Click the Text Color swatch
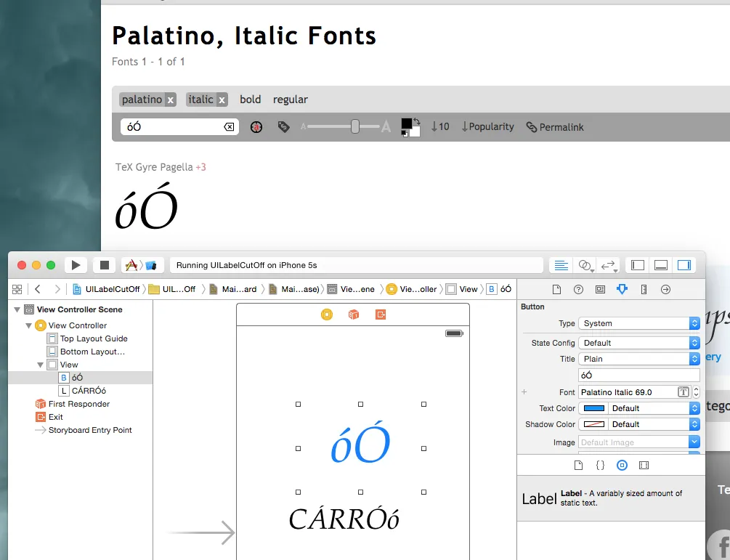Image resolution: width=730 pixels, height=560 pixels. click(594, 408)
